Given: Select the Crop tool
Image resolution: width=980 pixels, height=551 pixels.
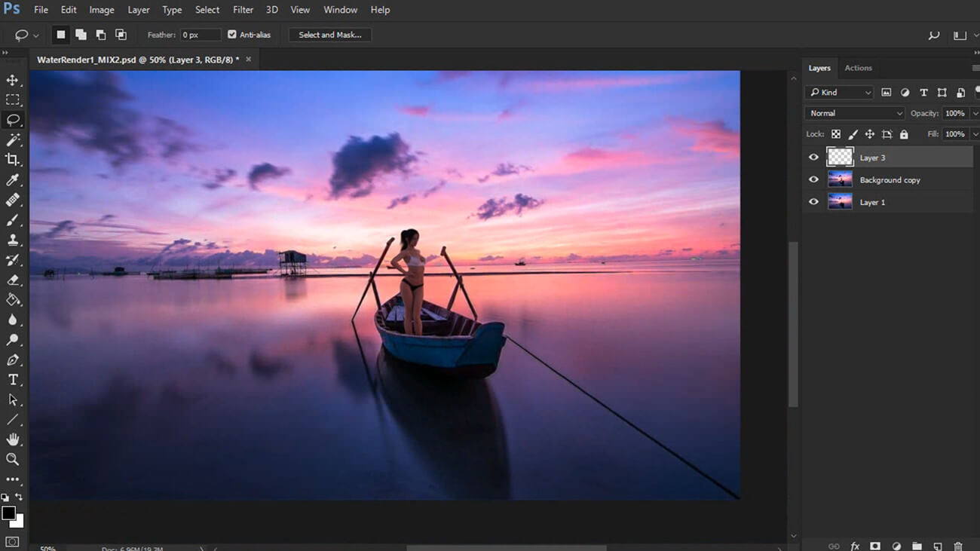Looking at the screenshot, I should click(13, 160).
